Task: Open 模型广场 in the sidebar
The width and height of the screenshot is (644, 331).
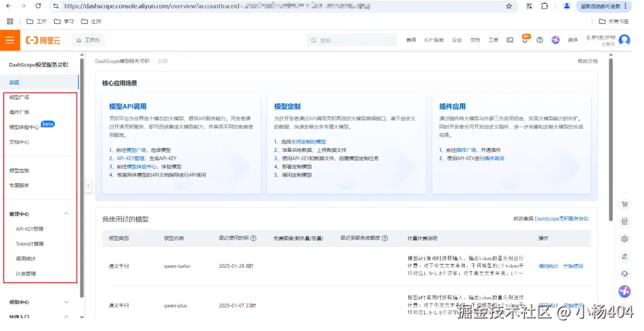Action: point(19,98)
